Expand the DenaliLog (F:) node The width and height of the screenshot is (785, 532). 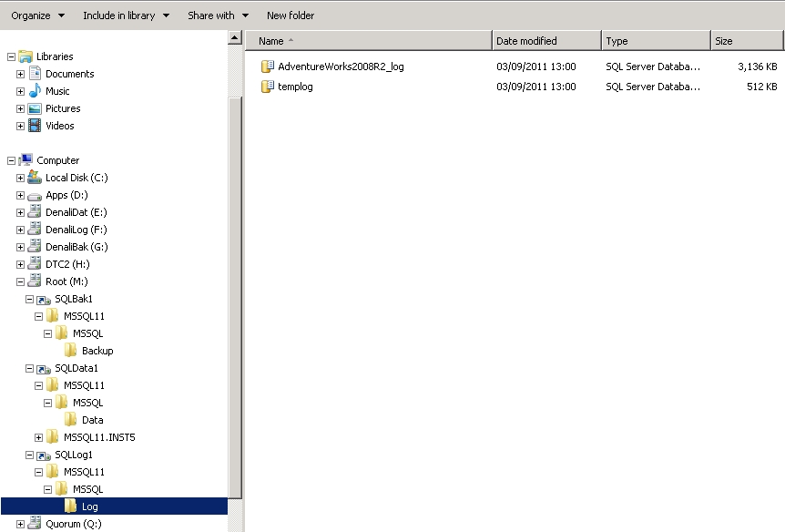coord(20,230)
